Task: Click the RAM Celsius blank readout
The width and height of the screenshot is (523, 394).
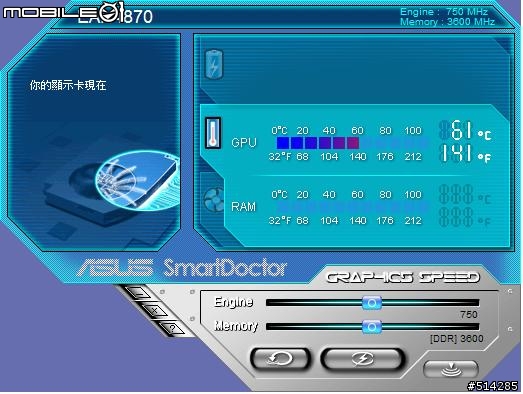Action: click(x=465, y=194)
